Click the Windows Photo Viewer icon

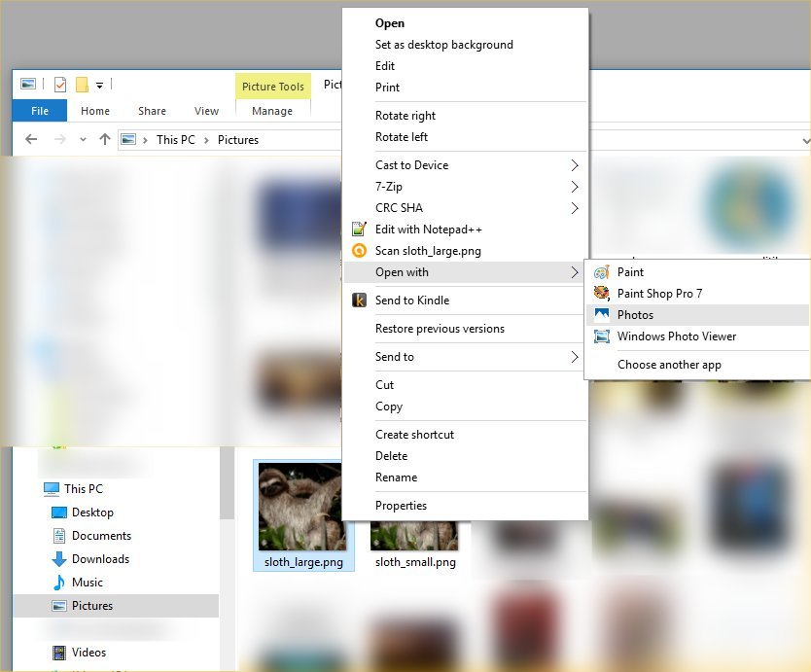click(602, 336)
